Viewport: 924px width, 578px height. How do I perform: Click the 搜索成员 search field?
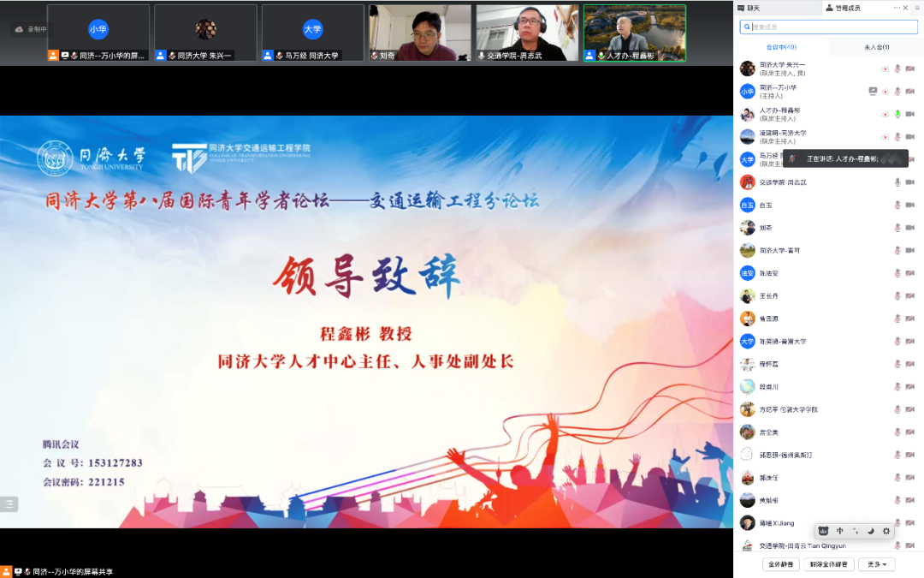828,27
